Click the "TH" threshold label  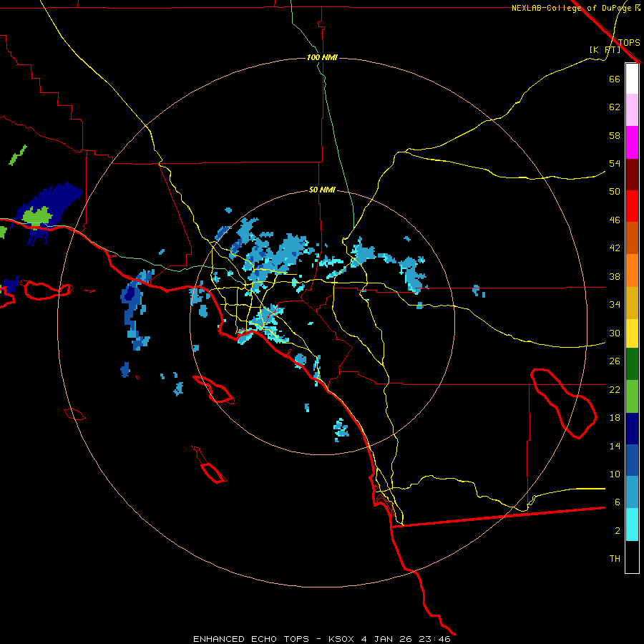[615, 559]
